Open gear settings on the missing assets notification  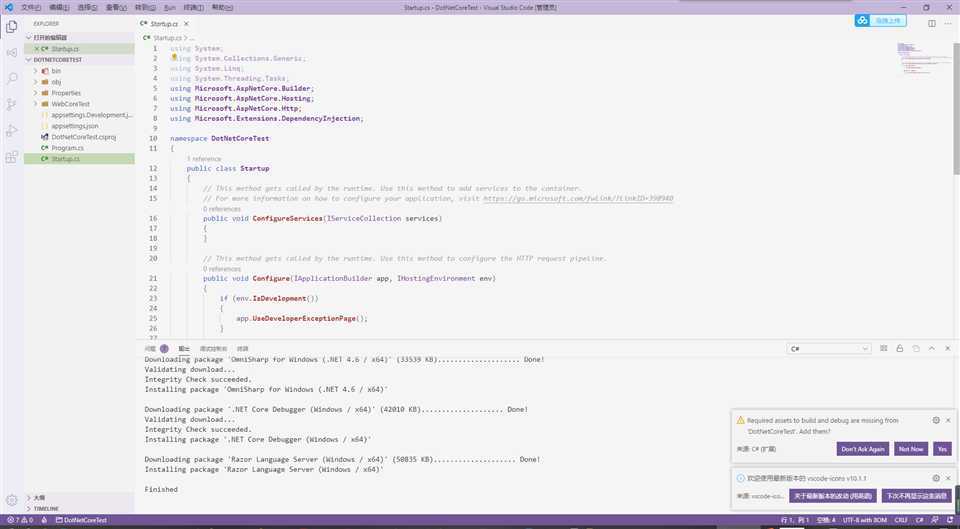pos(936,421)
